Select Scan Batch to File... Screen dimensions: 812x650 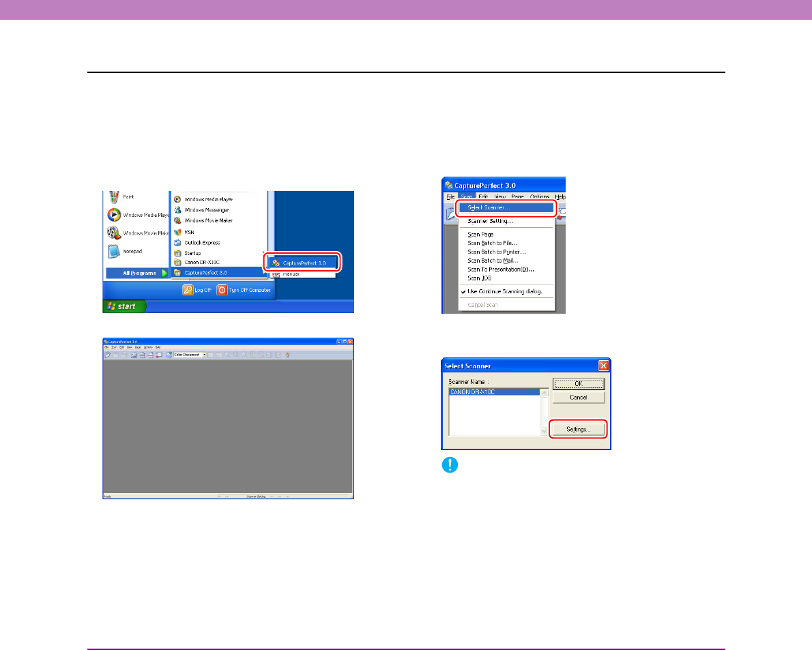click(506, 243)
